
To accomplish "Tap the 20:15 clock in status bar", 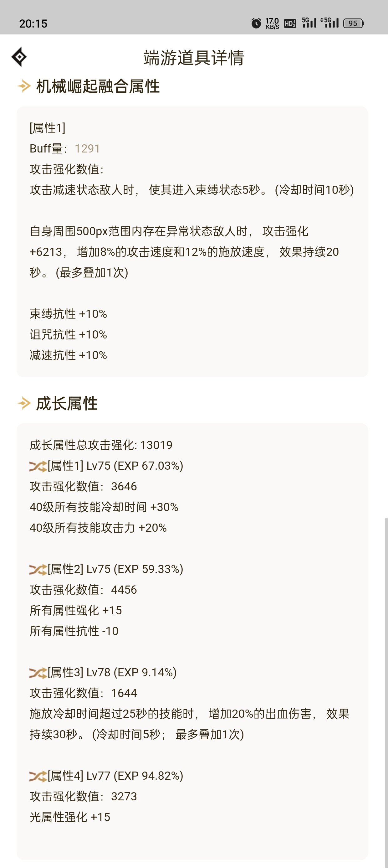I will pos(33,23).
